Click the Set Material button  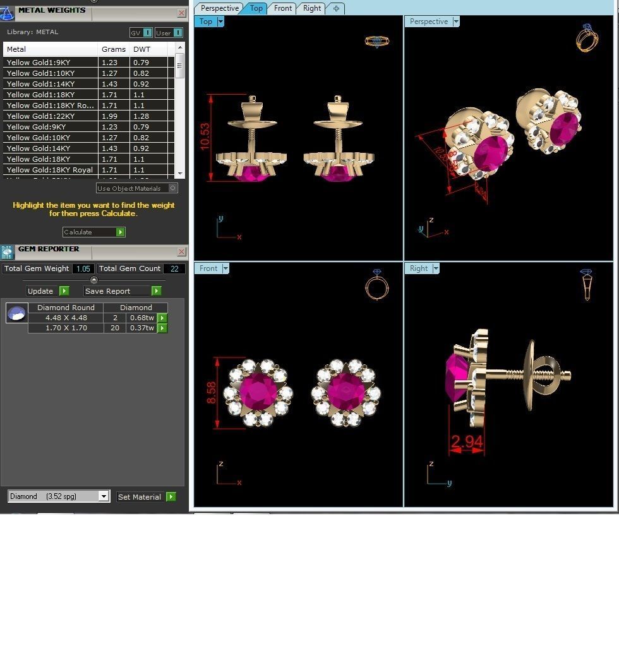tap(141, 496)
